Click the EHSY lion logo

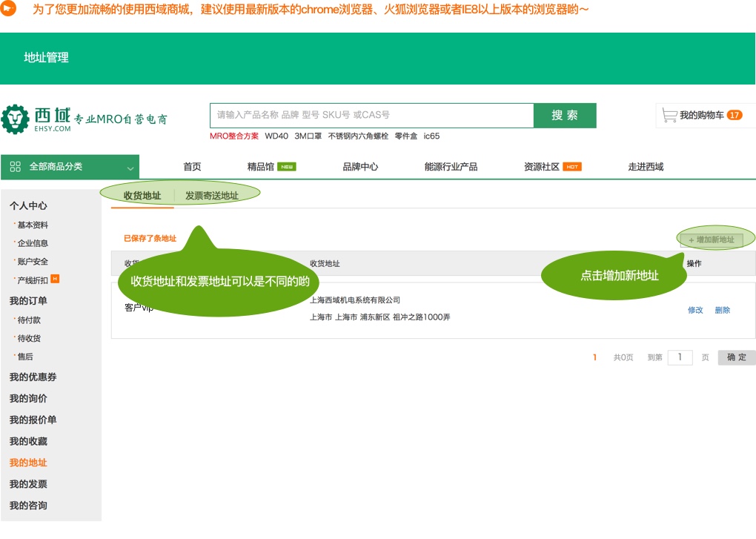(x=15, y=119)
